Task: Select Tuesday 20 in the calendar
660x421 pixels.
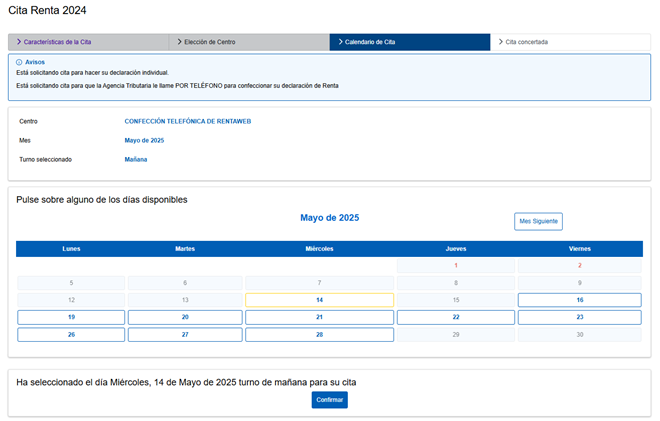Action: click(184, 317)
